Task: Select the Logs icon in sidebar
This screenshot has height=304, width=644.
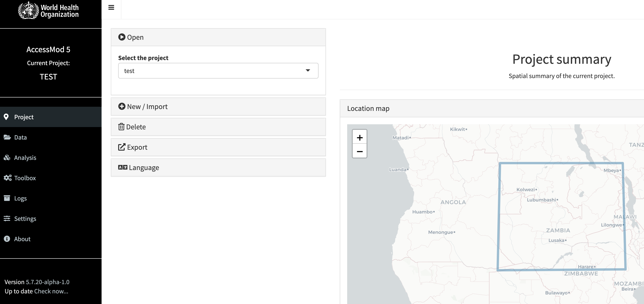Action: pos(7,198)
